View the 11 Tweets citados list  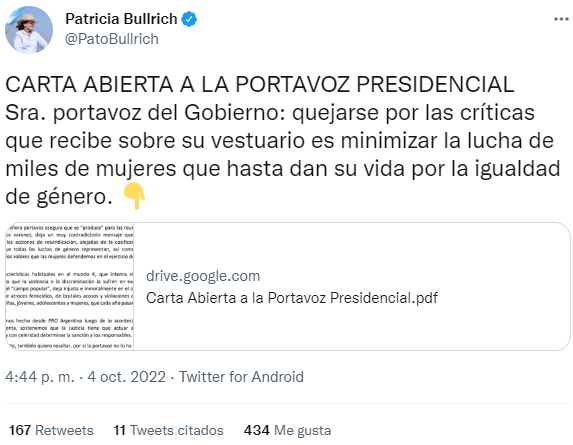[168, 430]
